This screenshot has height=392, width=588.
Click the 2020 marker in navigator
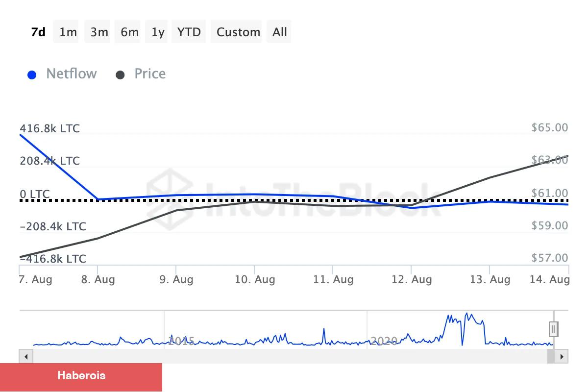click(x=384, y=341)
